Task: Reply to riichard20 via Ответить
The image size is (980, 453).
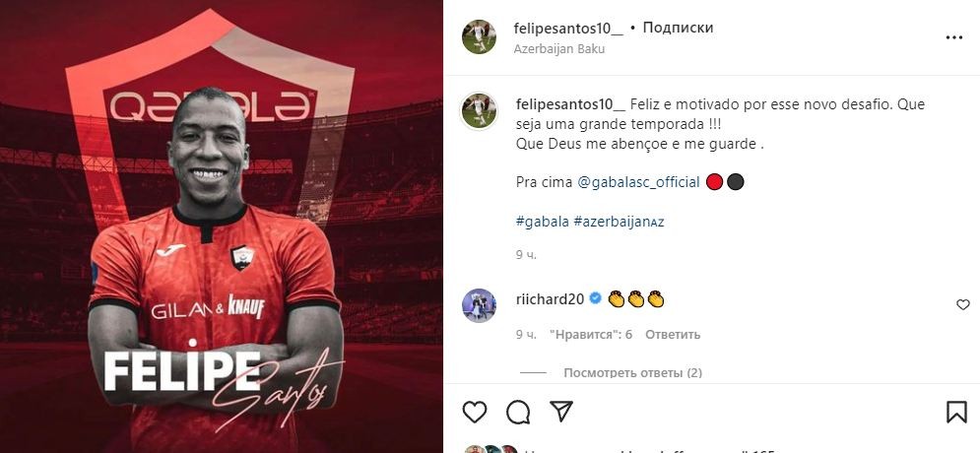Action: 673,335
